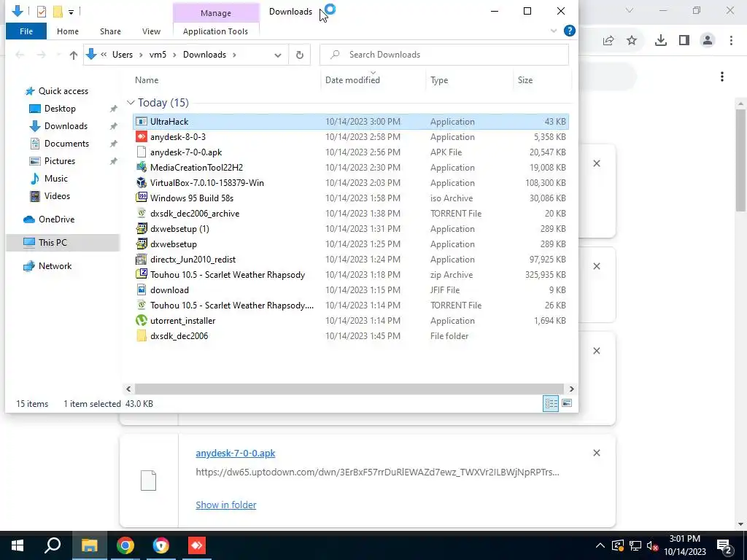Open the View ribbon tab

tap(151, 31)
